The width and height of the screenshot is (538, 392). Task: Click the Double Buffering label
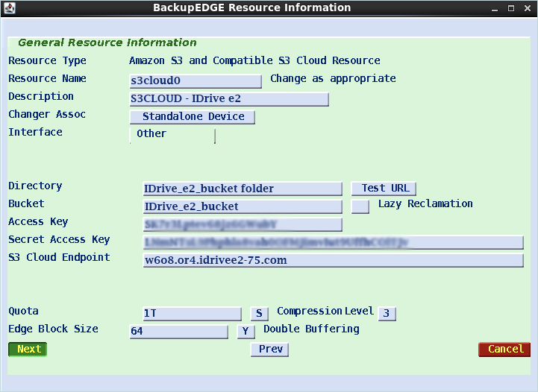[311, 329]
